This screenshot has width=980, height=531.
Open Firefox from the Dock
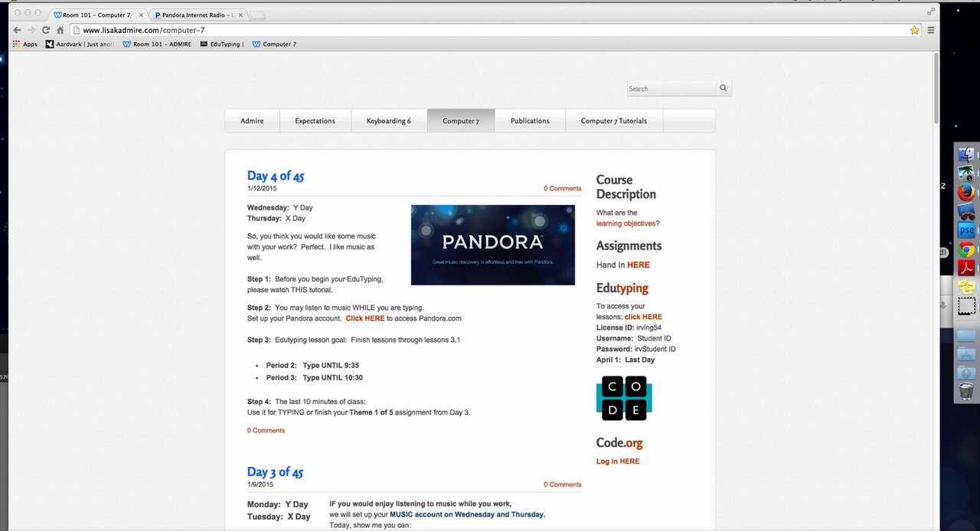click(x=966, y=192)
